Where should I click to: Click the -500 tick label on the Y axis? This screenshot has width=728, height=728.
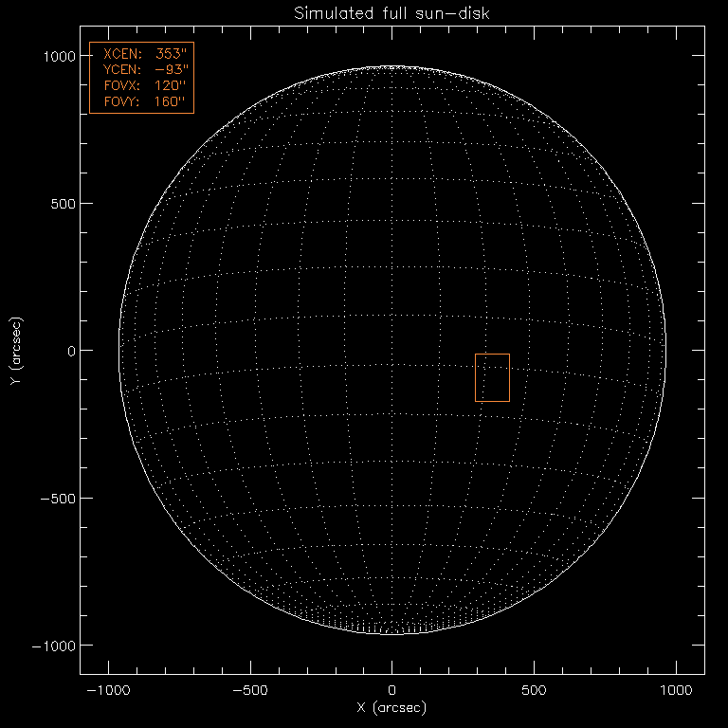pos(57,498)
